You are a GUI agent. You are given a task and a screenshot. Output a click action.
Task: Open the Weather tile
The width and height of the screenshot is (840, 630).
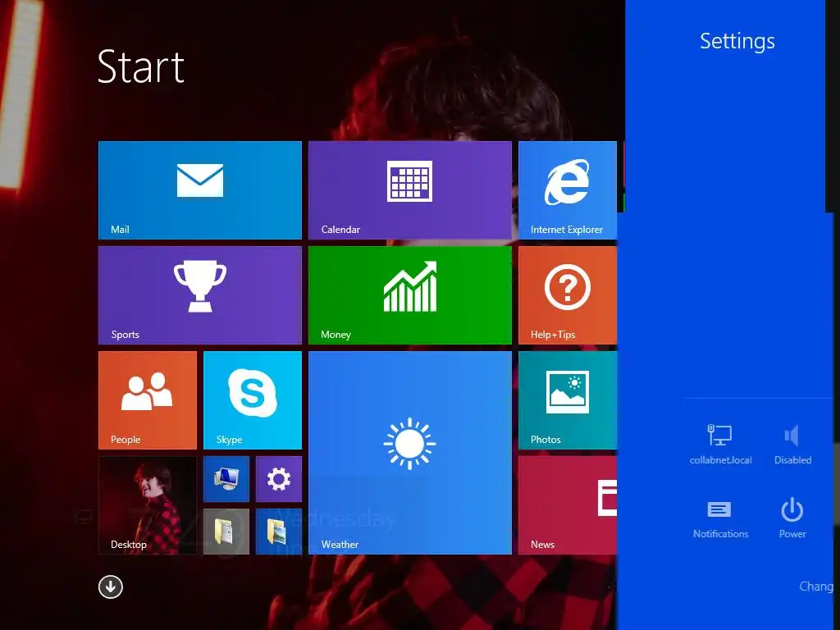tap(410, 453)
